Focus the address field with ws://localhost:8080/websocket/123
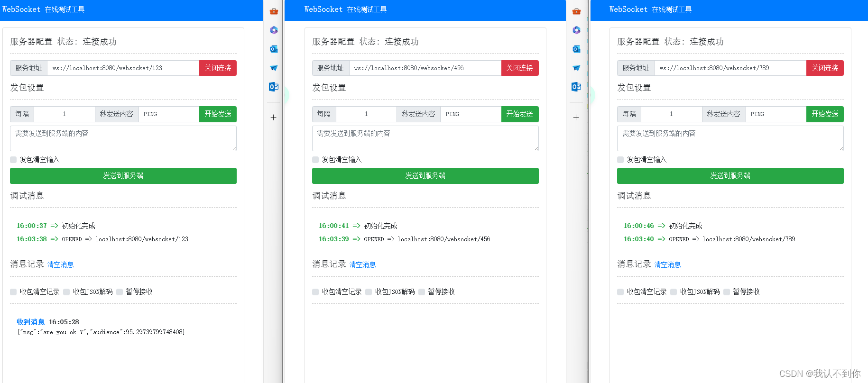The image size is (868, 383). click(123, 68)
